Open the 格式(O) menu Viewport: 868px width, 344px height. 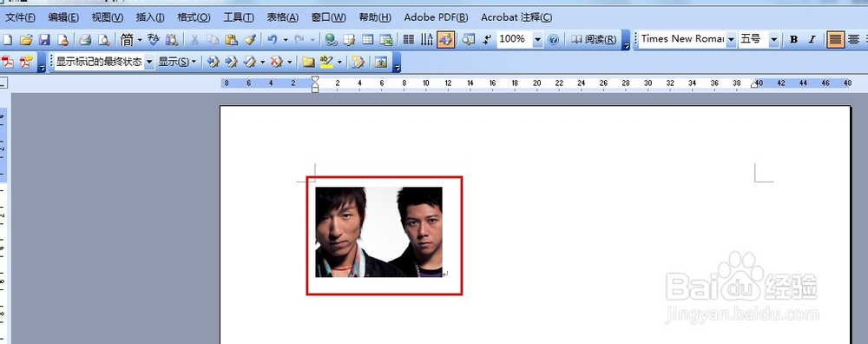point(194,17)
